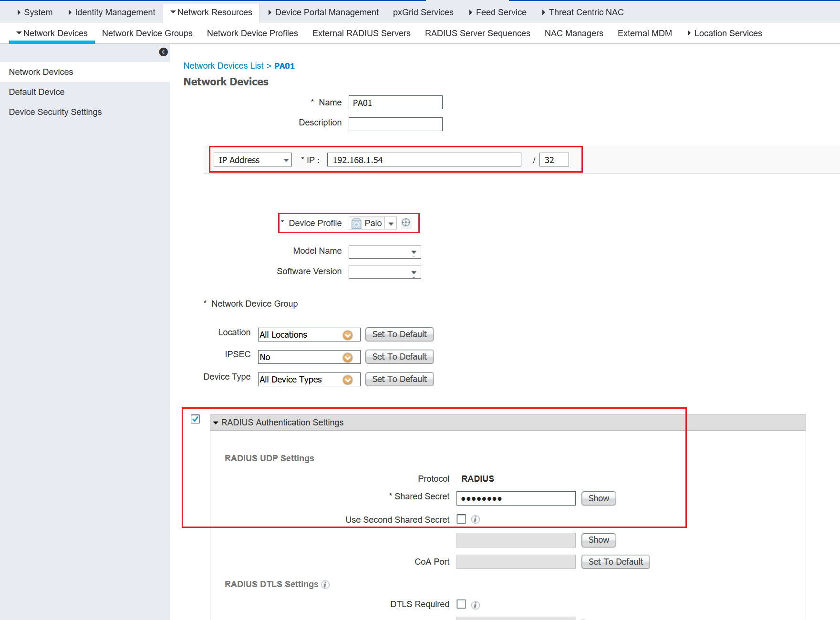Viewport: 840px width, 620px height.
Task: Click the Palo device profile icon
Action: click(x=356, y=223)
